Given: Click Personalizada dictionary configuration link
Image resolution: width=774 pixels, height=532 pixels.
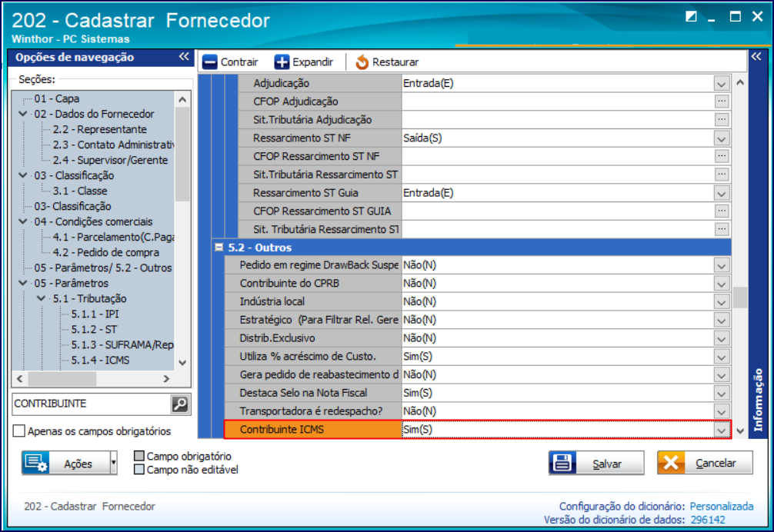Looking at the screenshot, I should 722,506.
